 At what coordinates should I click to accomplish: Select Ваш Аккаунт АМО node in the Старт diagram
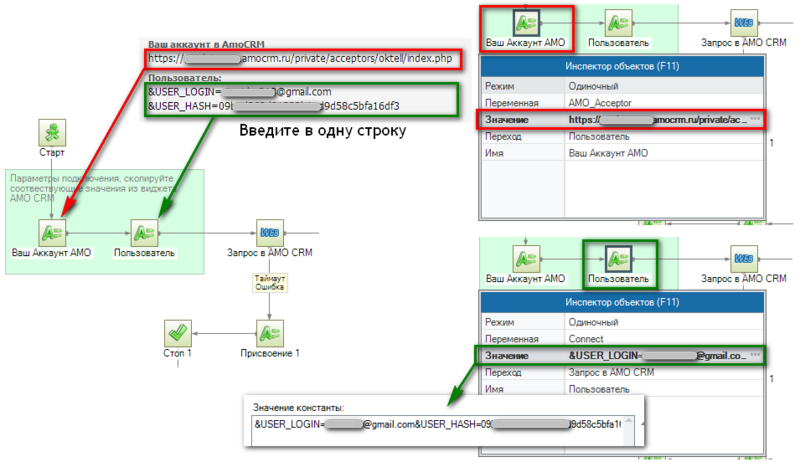(x=52, y=233)
